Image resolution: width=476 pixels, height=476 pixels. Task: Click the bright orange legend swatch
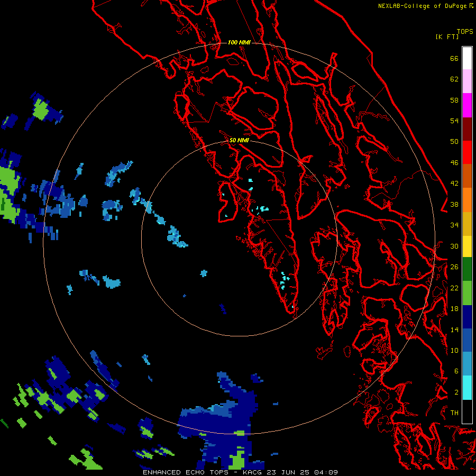pos(467,200)
